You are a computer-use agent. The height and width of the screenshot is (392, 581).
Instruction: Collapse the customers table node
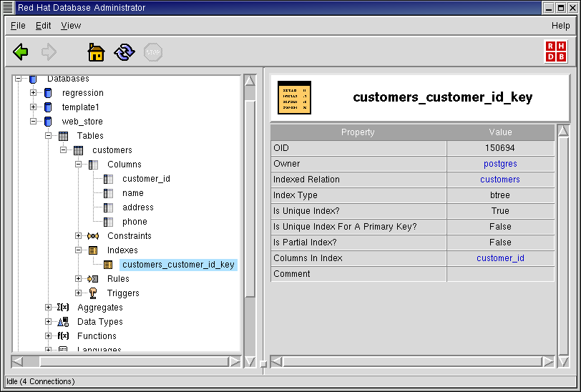point(64,150)
